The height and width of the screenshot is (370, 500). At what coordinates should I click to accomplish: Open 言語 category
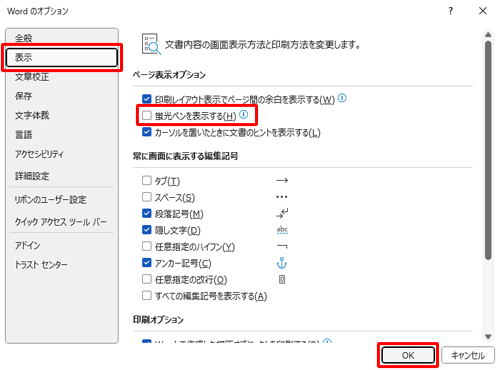(x=62, y=135)
